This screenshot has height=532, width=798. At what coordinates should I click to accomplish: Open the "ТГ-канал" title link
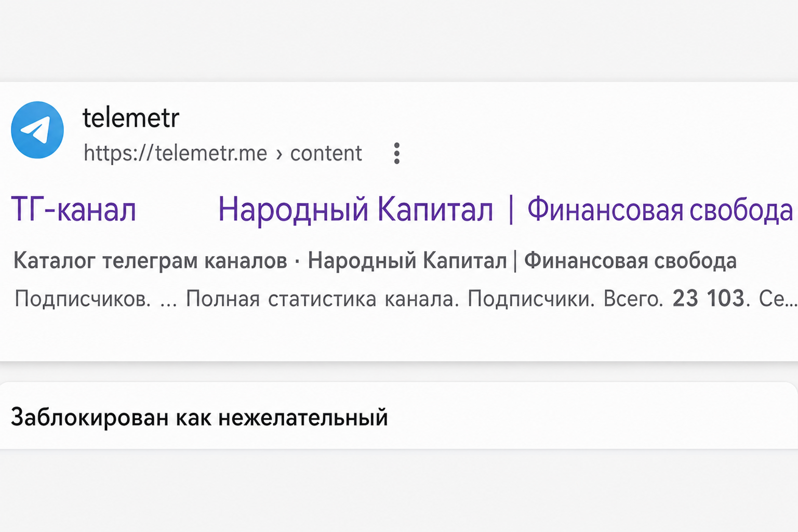coord(74,210)
